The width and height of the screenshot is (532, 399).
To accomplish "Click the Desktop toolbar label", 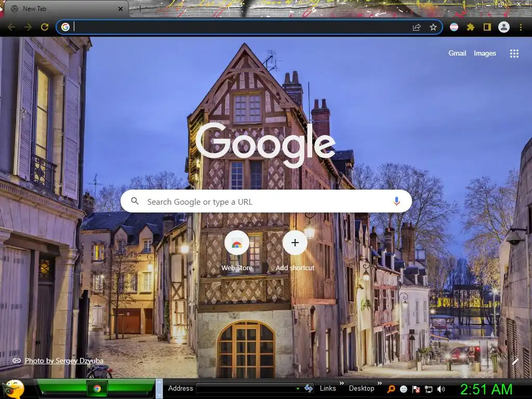I will click(362, 389).
